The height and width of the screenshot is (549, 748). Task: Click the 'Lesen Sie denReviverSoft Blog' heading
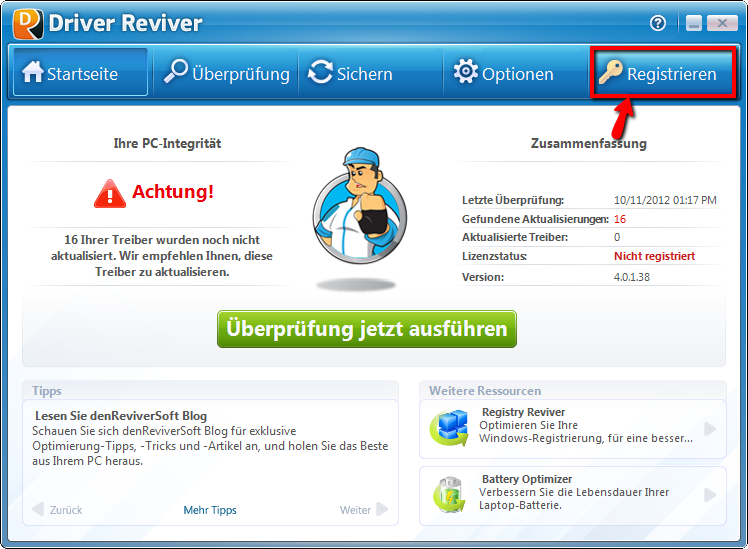tap(121, 416)
